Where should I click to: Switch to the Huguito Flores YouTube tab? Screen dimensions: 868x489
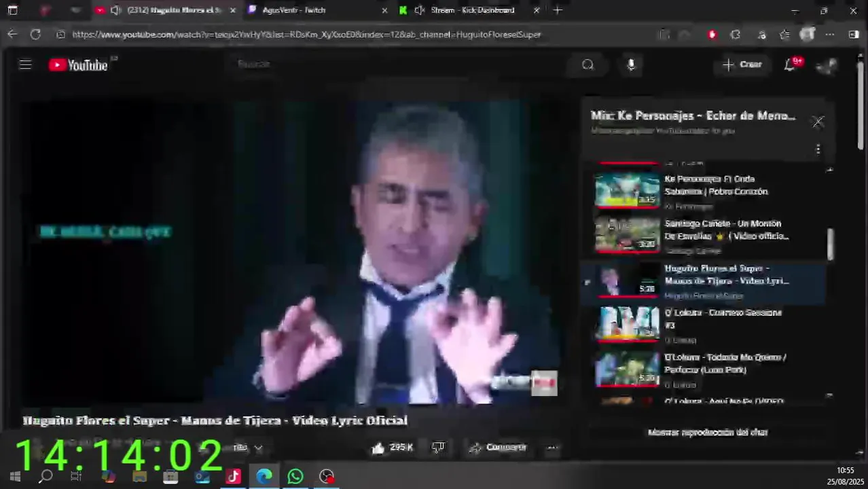(x=166, y=10)
